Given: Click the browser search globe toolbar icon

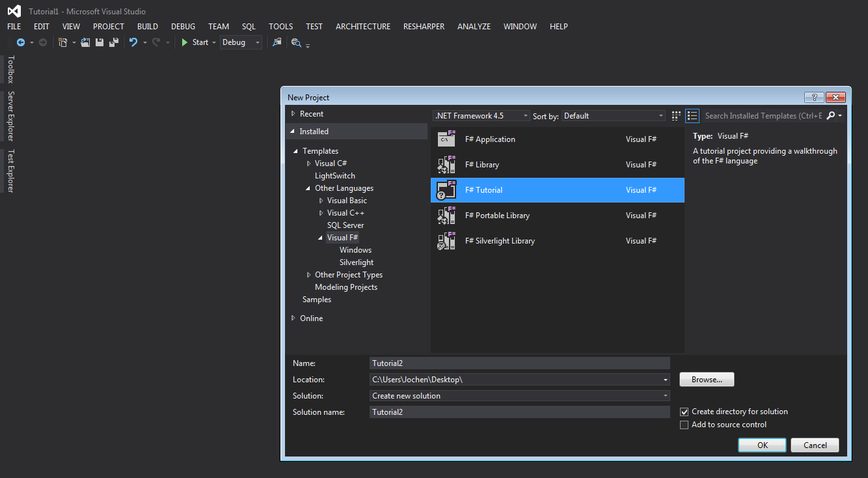Looking at the screenshot, I should 296,42.
